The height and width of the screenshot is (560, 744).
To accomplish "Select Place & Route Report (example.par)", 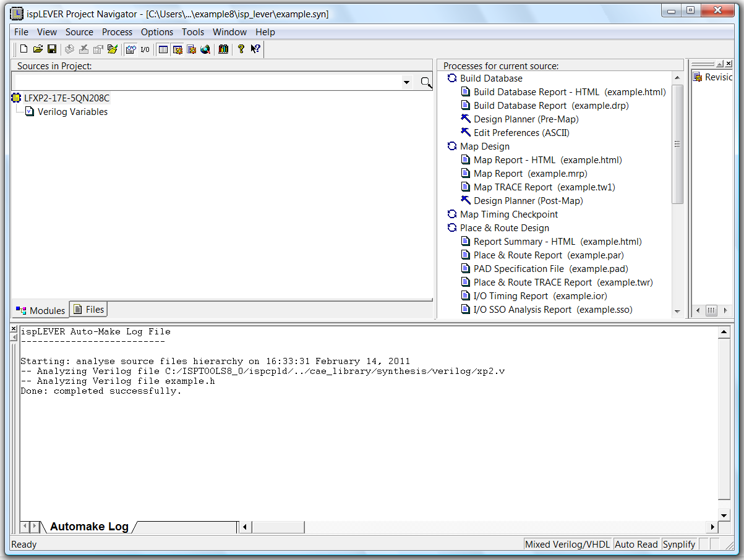I will click(549, 255).
